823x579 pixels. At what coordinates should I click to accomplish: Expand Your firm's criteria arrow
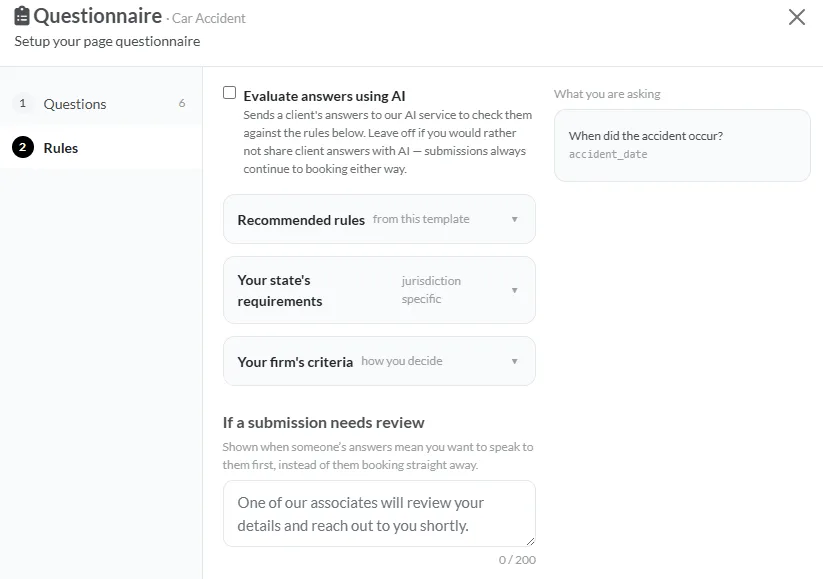[x=514, y=361]
